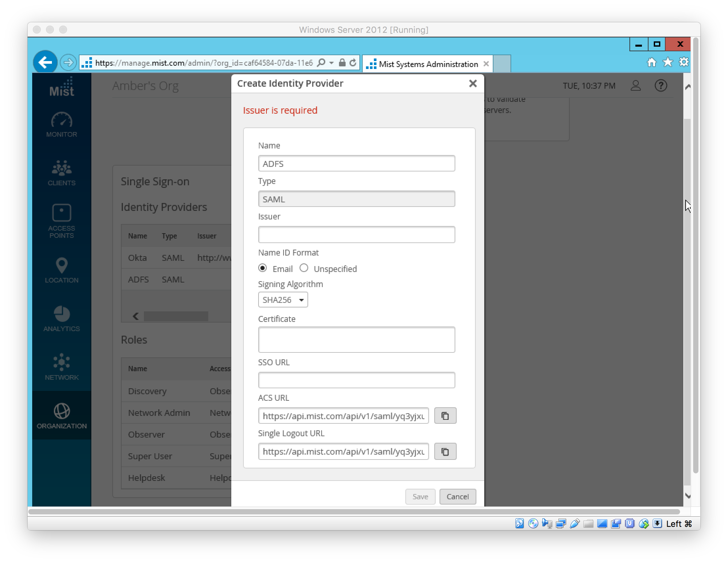Open the user account menu icon

click(635, 86)
